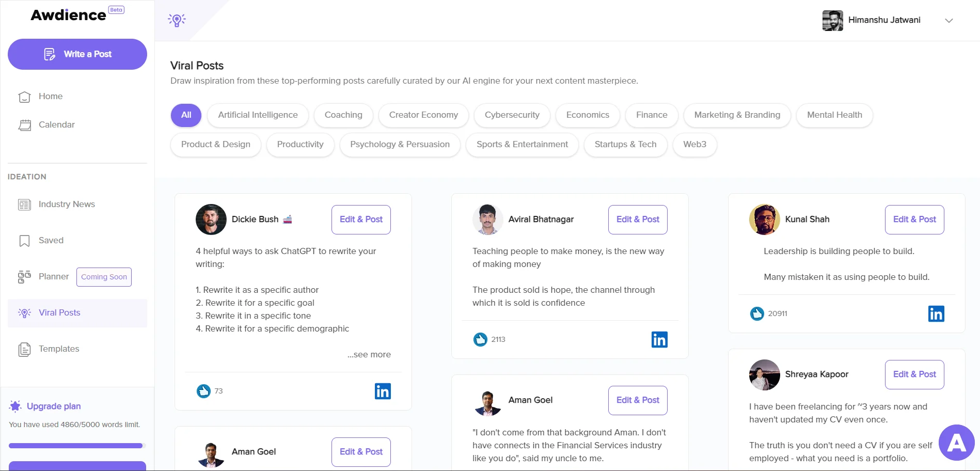Select the Startups & Tech tab
This screenshot has width=980, height=471.
[625, 145]
